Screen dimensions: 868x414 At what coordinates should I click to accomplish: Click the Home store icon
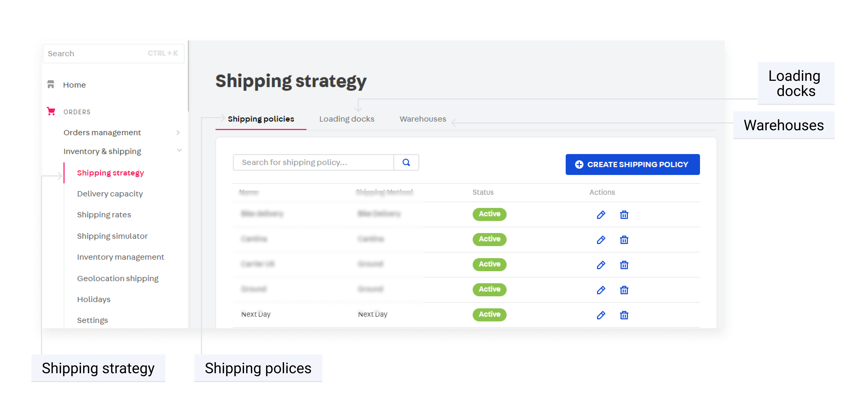(51, 84)
